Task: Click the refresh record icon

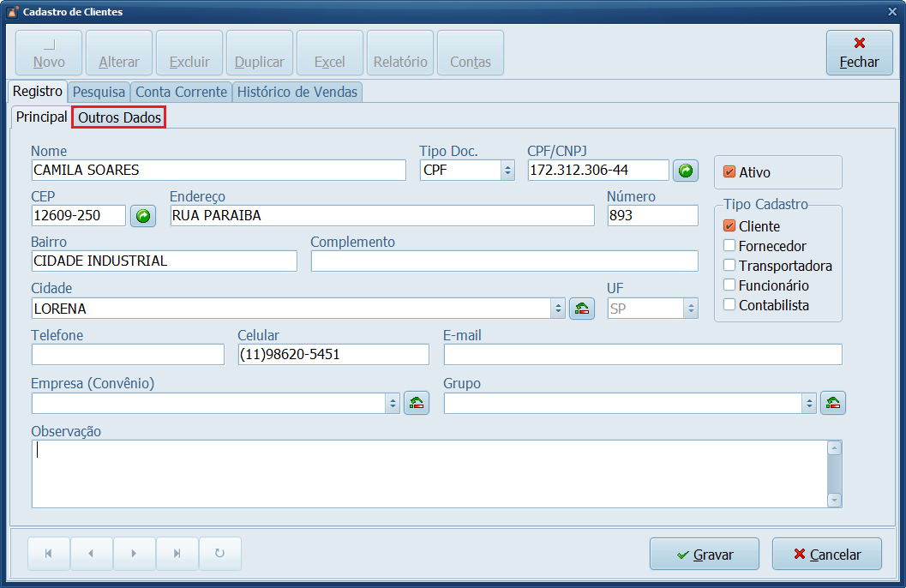Action: (220, 554)
